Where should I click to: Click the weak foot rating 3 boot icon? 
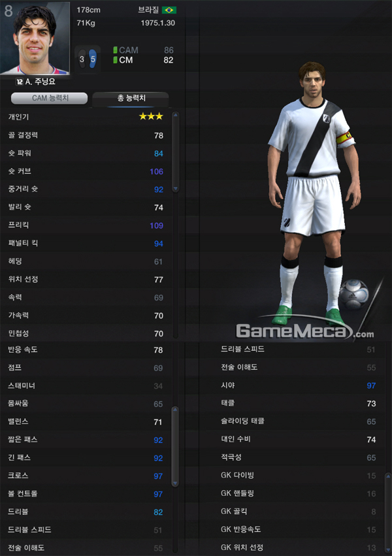tap(82, 59)
